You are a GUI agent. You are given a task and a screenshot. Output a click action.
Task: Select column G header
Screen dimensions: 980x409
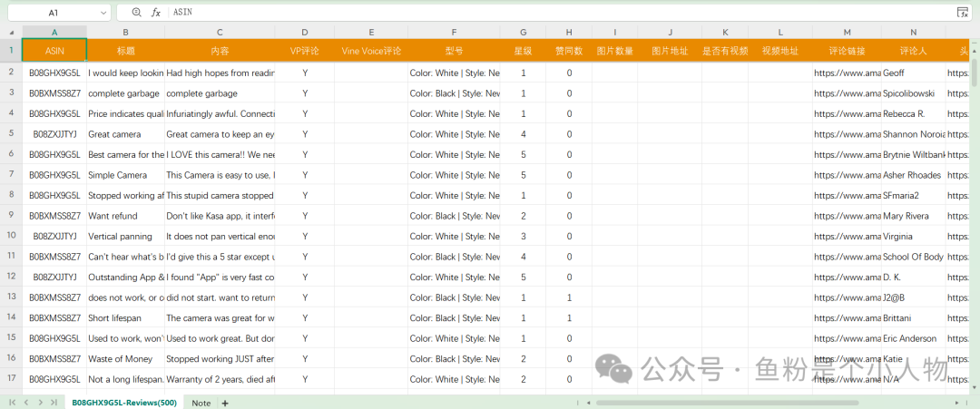coord(524,32)
